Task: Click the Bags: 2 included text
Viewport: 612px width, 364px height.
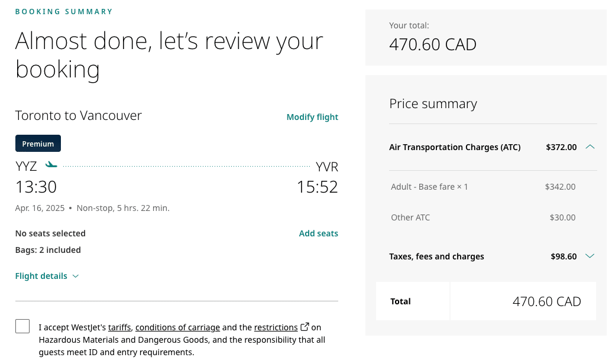Action: point(48,250)
